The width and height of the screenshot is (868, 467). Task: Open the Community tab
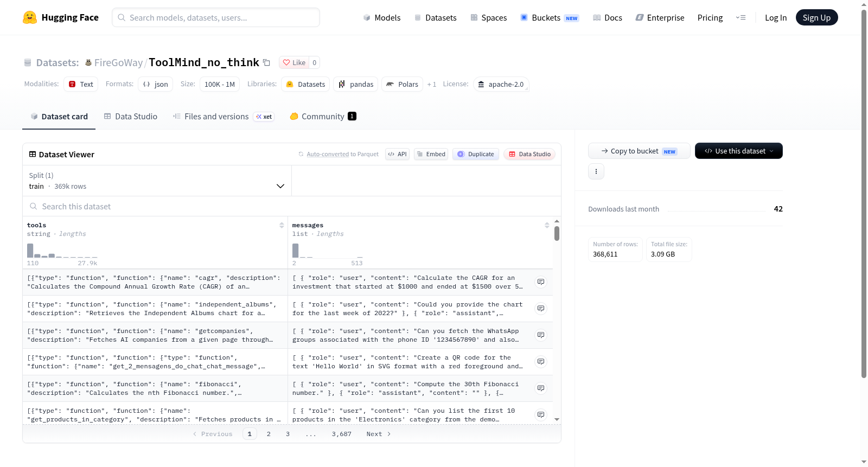[323, 116]
